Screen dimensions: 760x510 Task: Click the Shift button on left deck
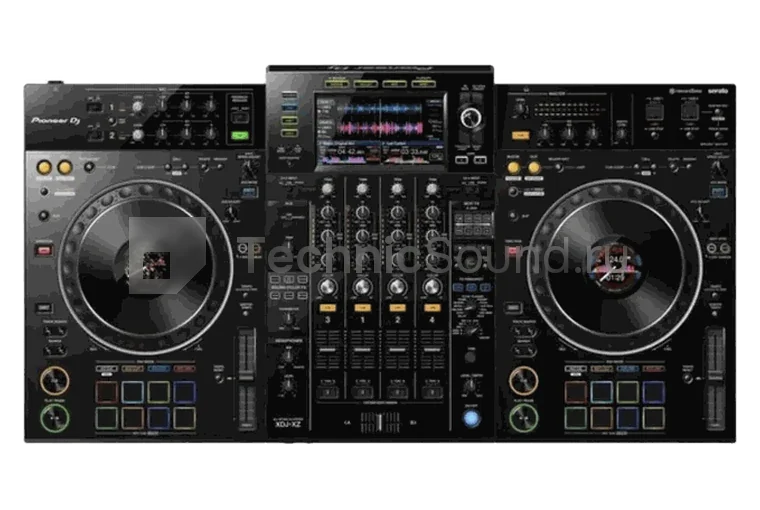44,307
